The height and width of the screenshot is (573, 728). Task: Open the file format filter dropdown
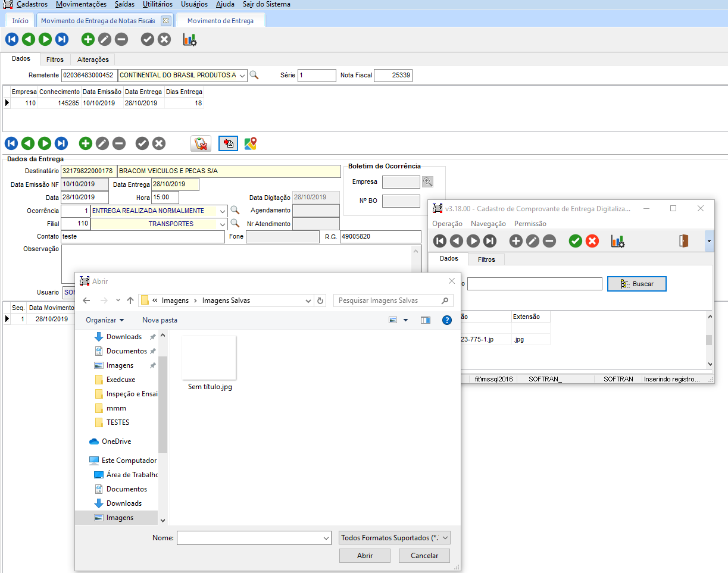click(445, 538)
